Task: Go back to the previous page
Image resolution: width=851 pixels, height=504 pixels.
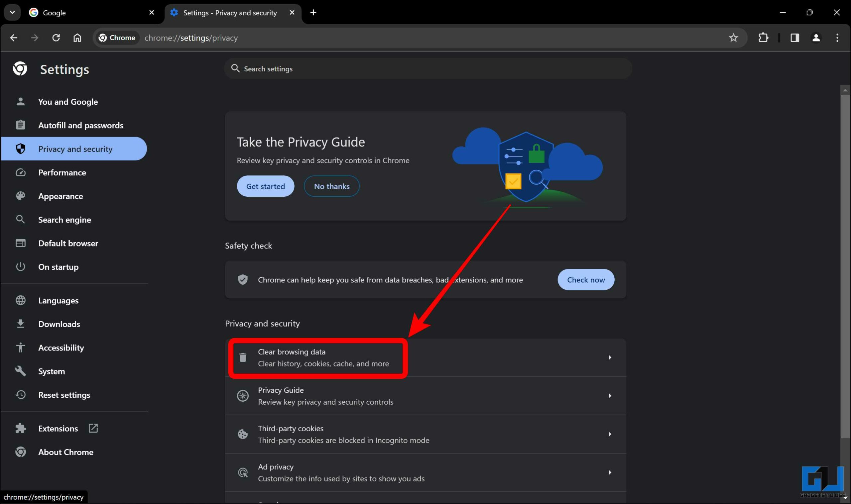Action: [14, 38]
